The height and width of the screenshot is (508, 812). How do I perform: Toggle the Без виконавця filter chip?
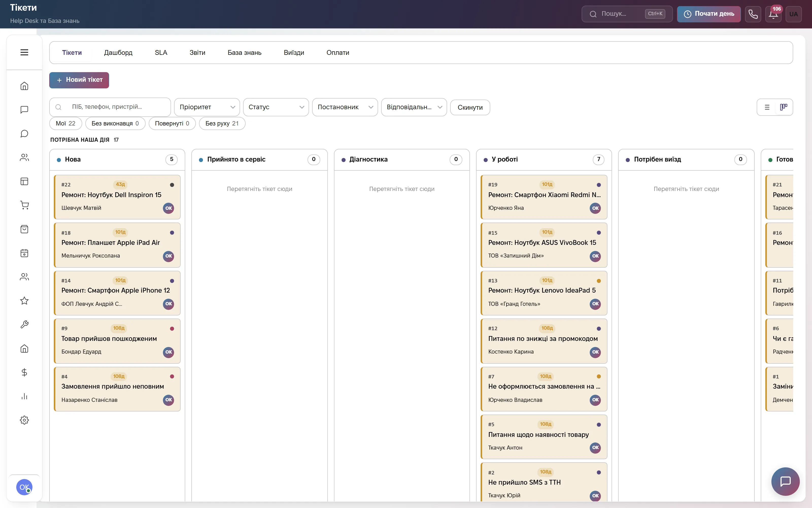pos(115,123)
